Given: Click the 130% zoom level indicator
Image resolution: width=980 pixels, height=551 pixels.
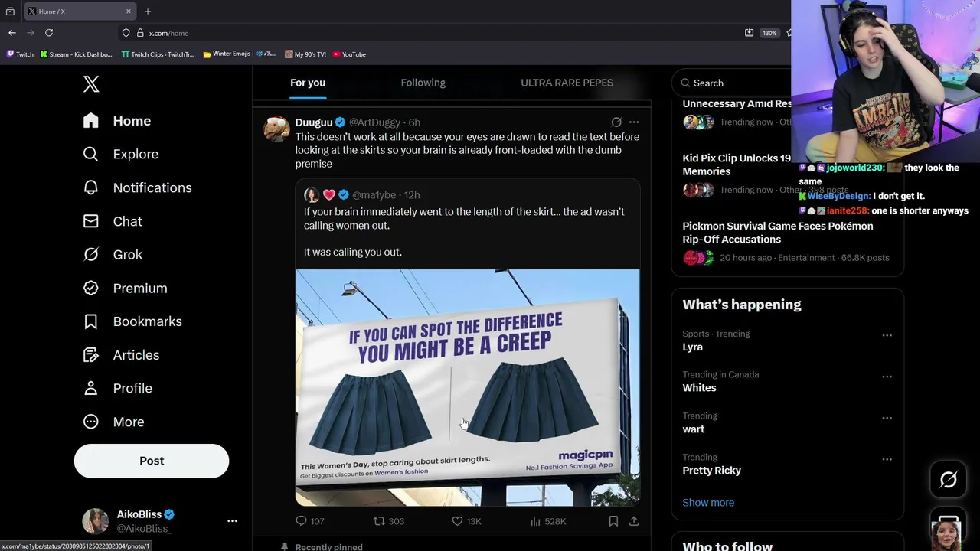Looking at the screenshot, I should click(x=769, y=33).
